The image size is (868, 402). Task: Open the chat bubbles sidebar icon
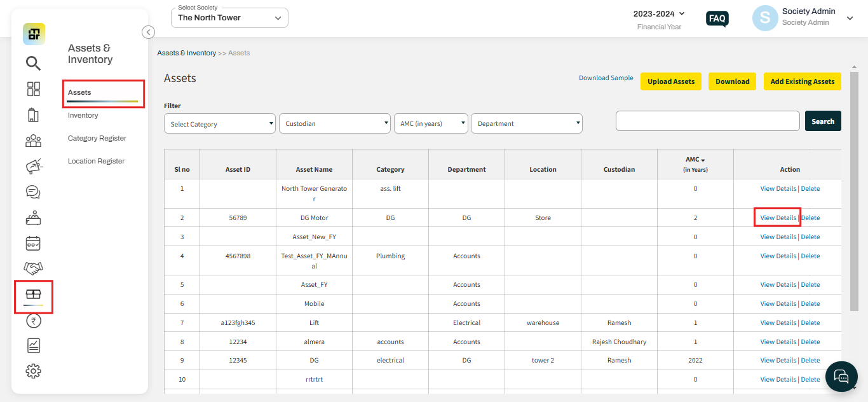pyautogui.click(x=33, y=191)
